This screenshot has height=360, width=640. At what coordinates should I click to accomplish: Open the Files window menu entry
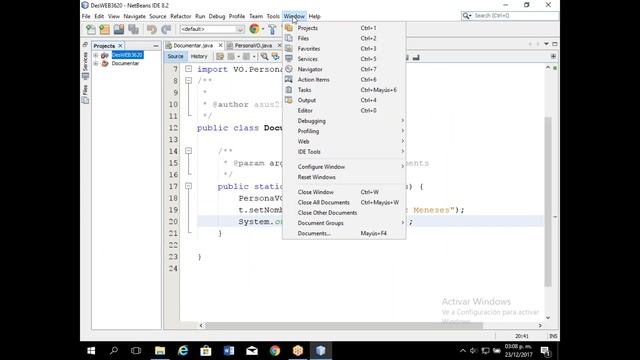click(x=344, y=38)
